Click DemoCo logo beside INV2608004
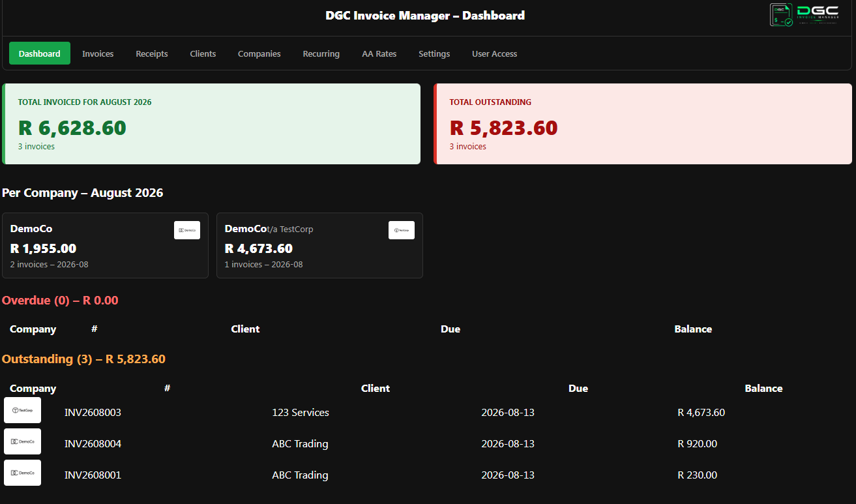The width and height of the screenshot is (856, 504). 22,441
